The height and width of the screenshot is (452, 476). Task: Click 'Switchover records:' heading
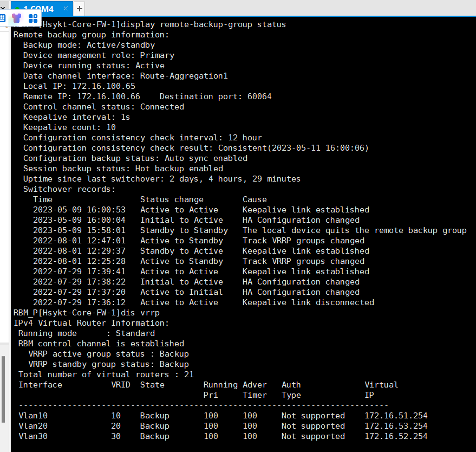click(69, 189)
